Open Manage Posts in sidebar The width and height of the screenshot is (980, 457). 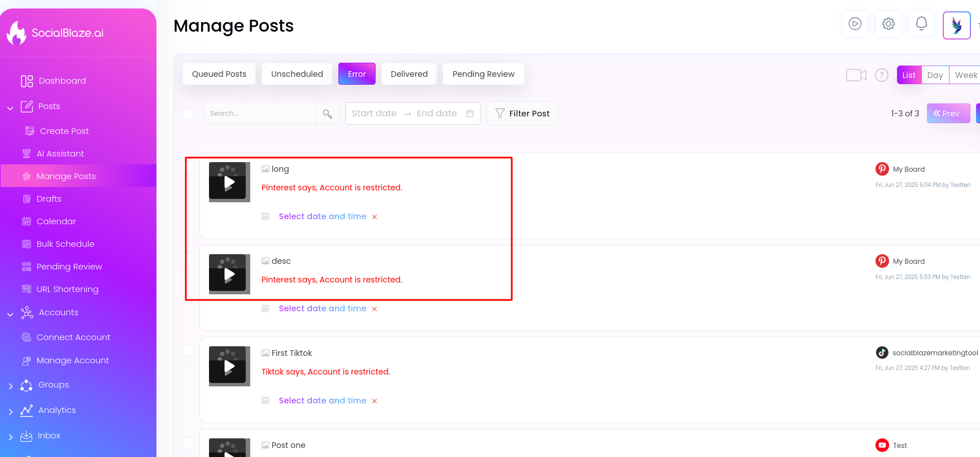(x=79, y=176)
